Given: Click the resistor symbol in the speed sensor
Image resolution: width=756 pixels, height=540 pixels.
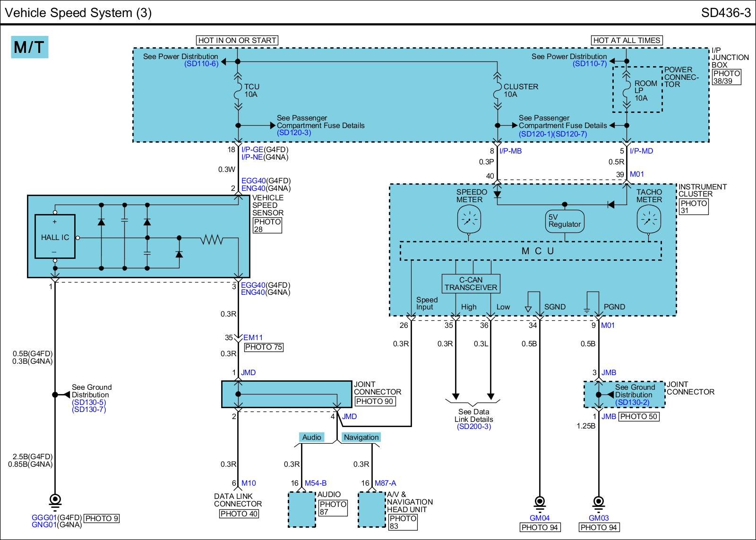Looking at the screenshot, I should pos(212,240).
